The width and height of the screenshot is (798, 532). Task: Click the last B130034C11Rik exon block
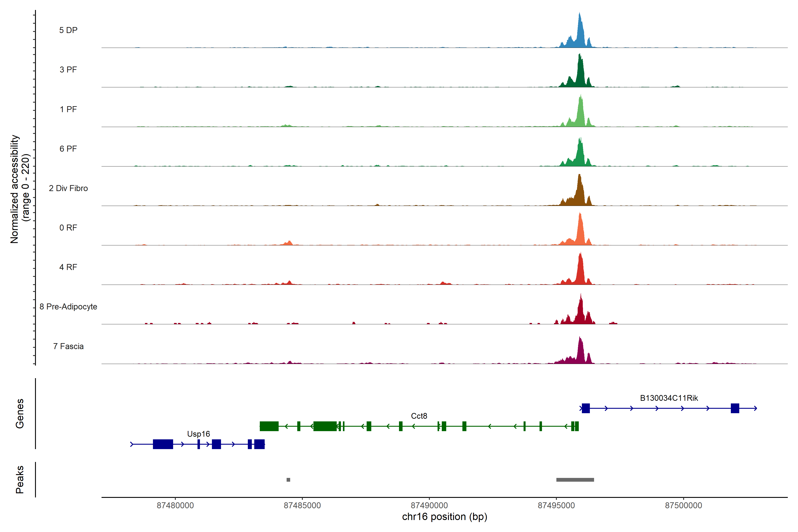(x=735, y=408)
